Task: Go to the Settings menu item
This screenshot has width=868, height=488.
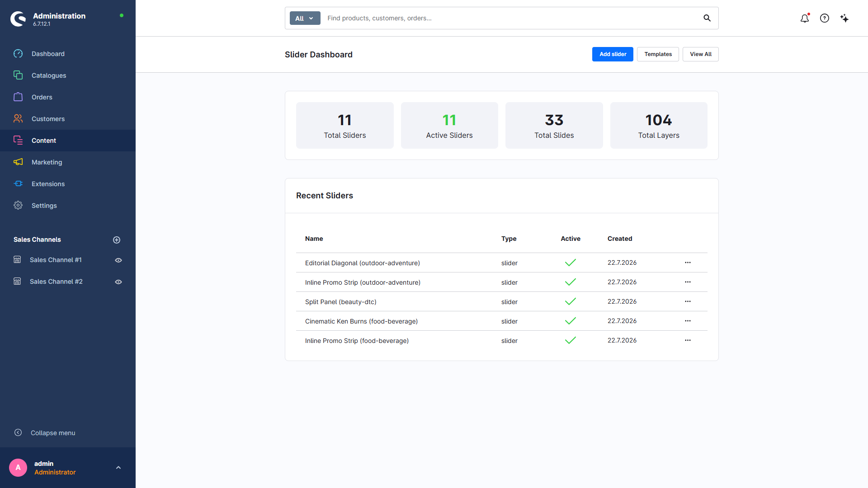Action: click(x=68, y=206)
